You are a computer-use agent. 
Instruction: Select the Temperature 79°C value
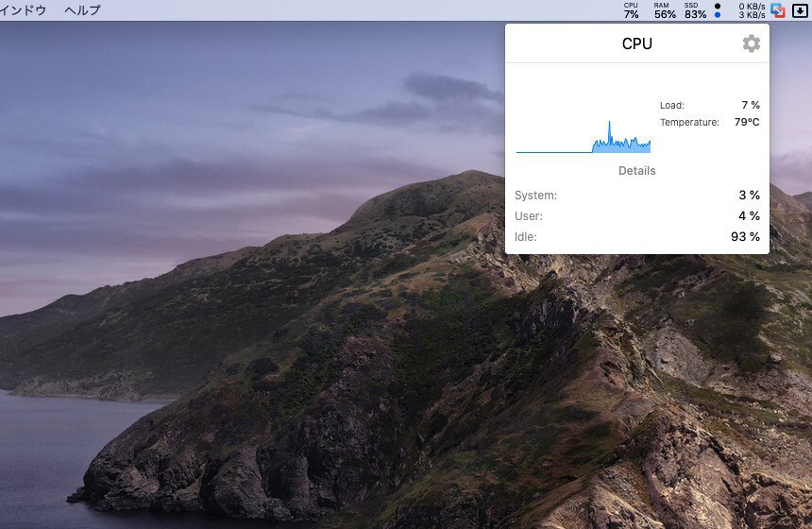(x=747, y=122)
